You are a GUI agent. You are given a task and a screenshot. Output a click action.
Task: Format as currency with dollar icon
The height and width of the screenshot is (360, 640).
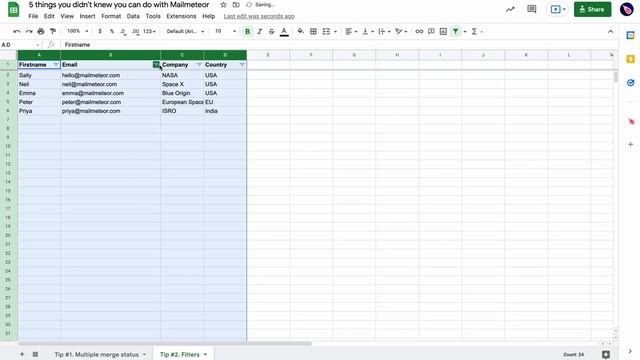point(100,31)
